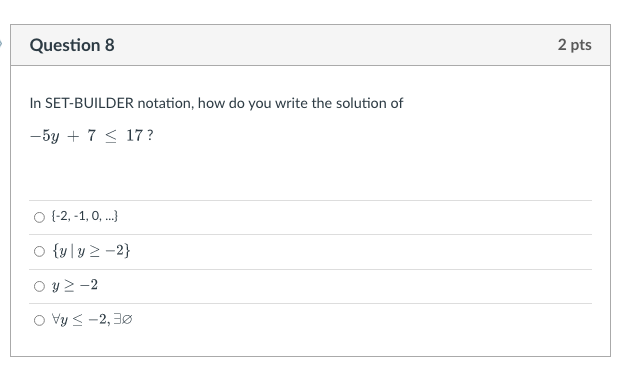This screenshot has width=641, height=392.
Task: Click the word SET-BUILDER in the prompt
Action: [89, 103]
